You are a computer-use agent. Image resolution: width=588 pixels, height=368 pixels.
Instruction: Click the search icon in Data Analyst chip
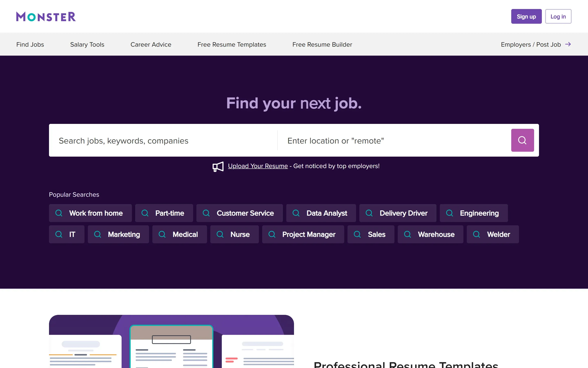(296, 213)
